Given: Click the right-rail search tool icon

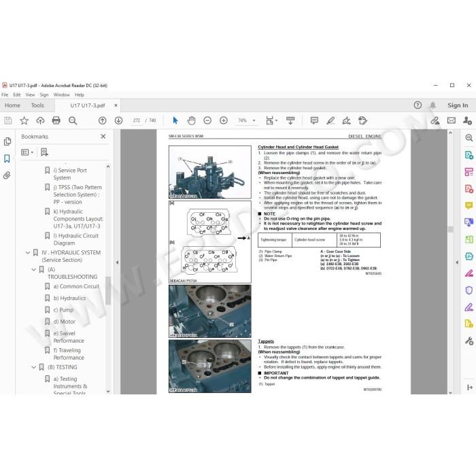Looking at the screenshot, I should click(x=469, y=138).
